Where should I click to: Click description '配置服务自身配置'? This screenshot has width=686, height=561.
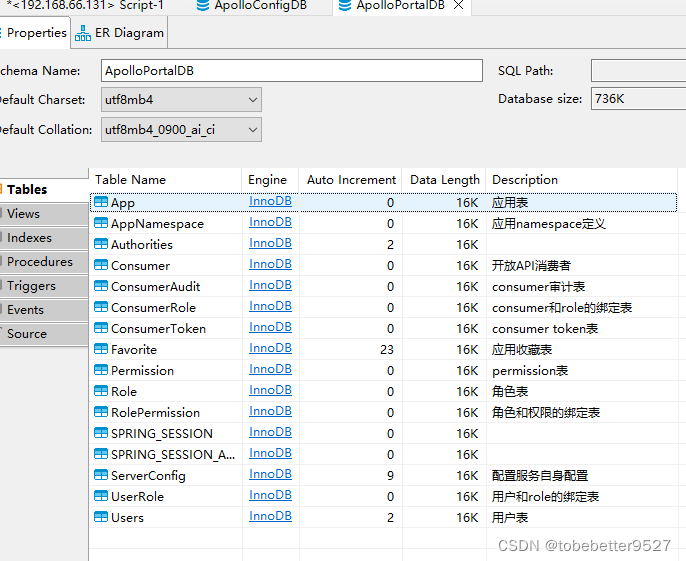[540, 476]
